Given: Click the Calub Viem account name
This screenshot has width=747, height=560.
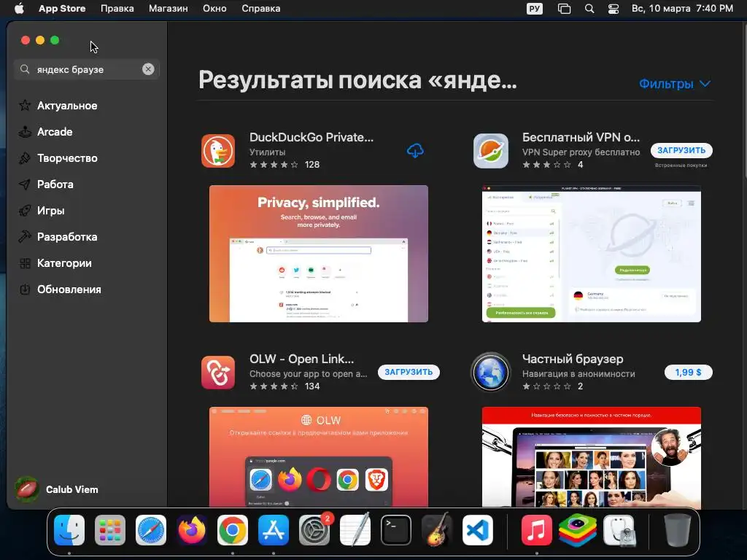Looking at the screenshot, I should 72,489.
